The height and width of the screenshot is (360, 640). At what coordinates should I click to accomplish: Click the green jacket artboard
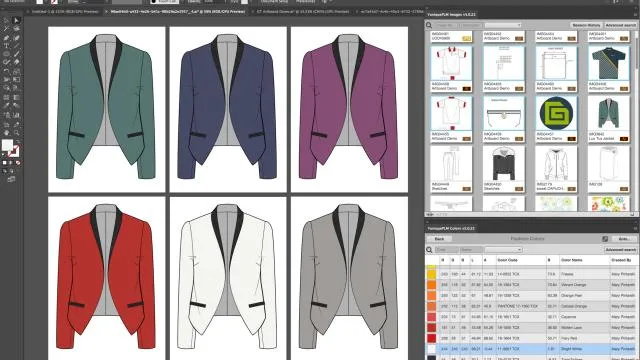click(107, 109)
